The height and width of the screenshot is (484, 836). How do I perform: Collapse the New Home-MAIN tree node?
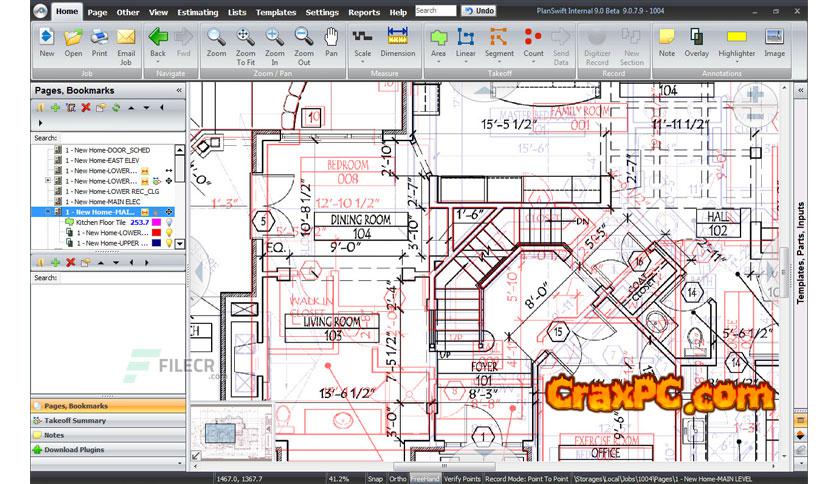pyautogui.click(x=48, y=212)
